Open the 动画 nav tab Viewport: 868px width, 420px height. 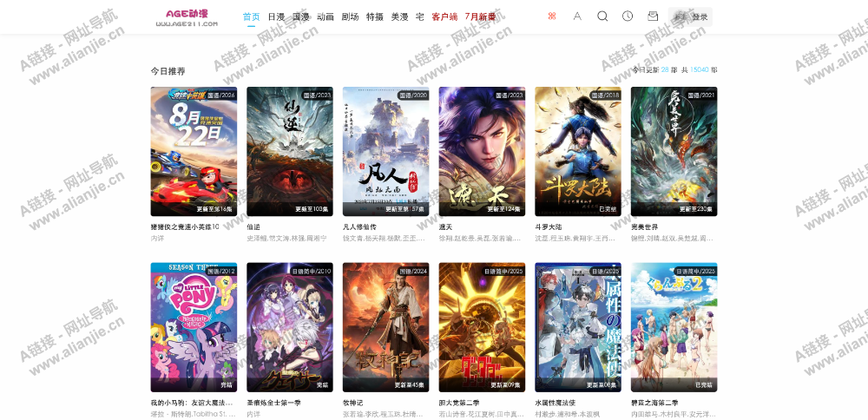[325, 16]
